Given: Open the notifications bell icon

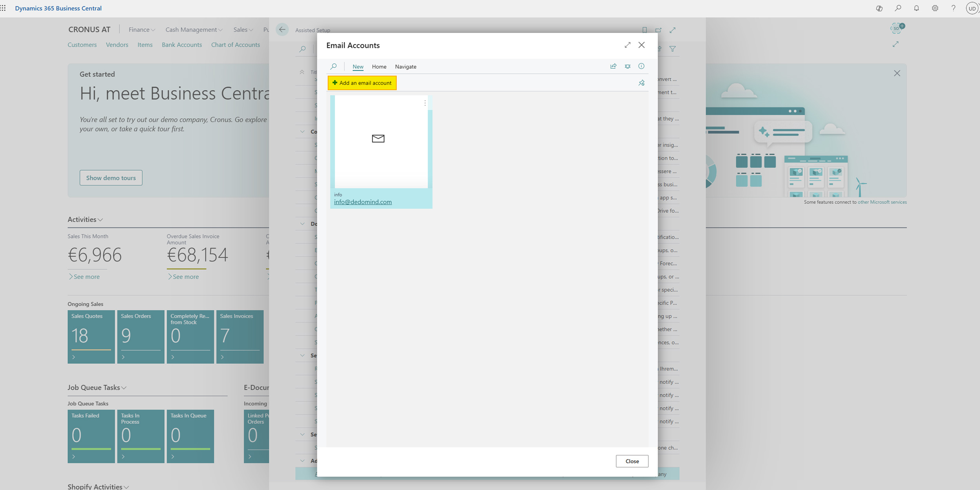Looking at the screenshot, I should tap(917, 8).
